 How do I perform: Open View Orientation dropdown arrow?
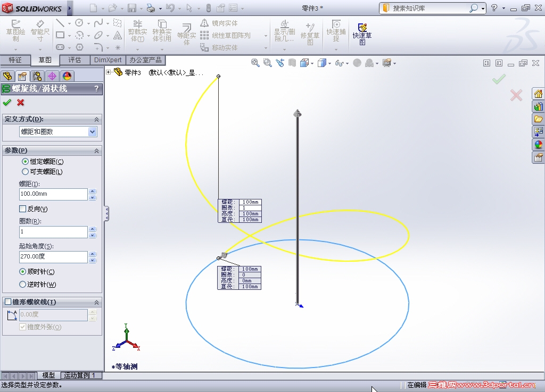[x=312, y=63]
